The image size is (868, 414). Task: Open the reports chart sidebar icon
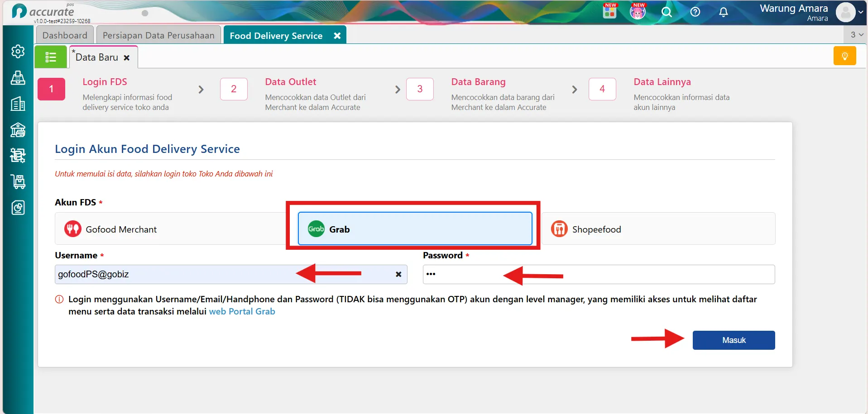coord(18,208)
